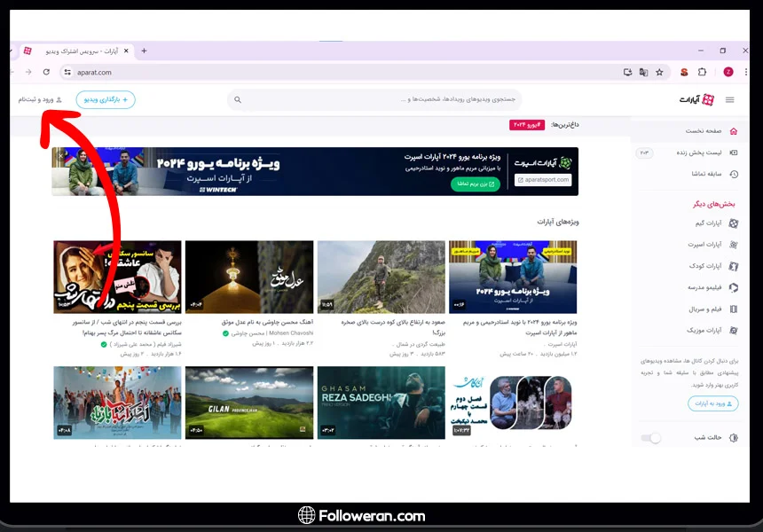
Task: Open site information control beside aparat.com
Action: tap(67, 72)
